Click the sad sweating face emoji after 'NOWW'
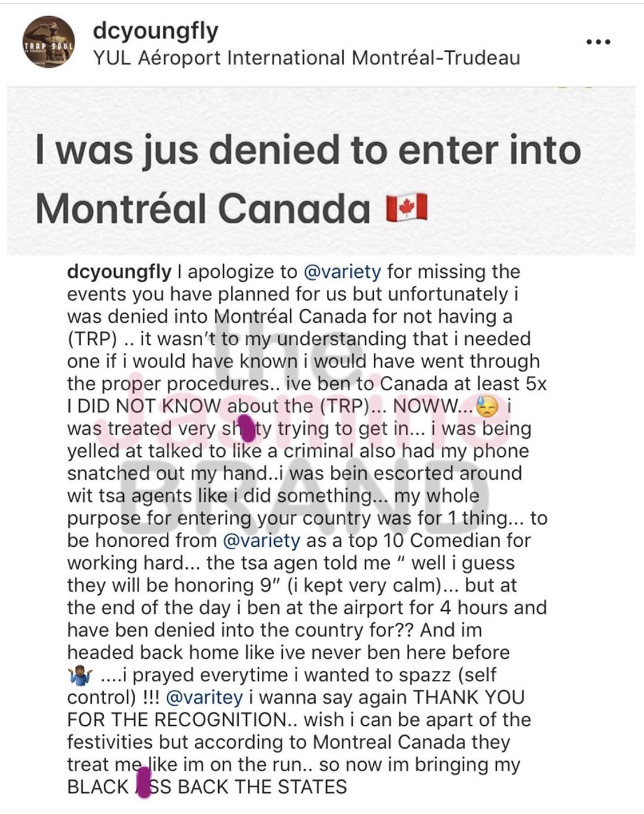 pyautogui.click(x=487, y=407)
